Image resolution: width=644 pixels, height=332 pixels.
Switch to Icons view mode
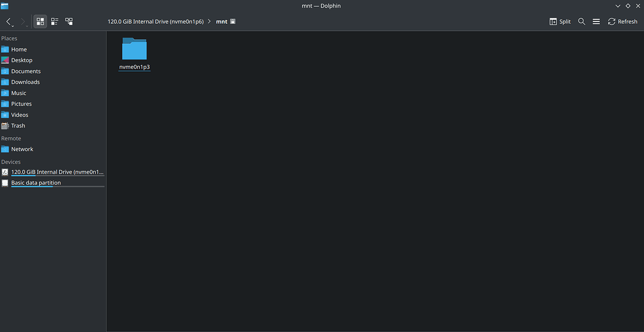(x=40, y=21)
